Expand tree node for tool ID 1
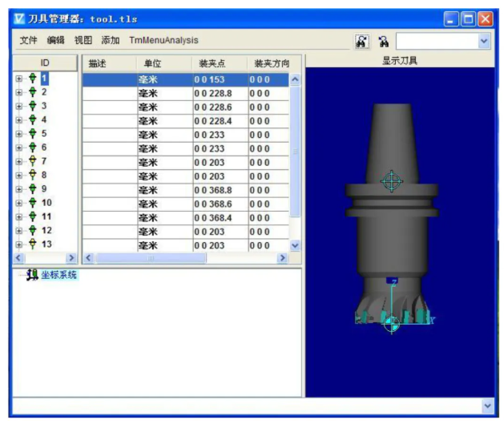The image size is (504, 424). (x=19, y=79)
